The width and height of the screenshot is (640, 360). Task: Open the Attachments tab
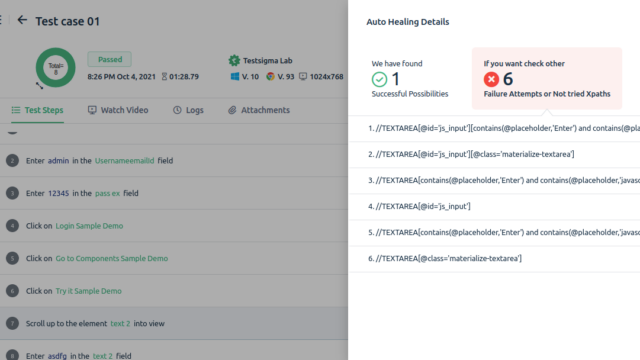pos(259,110)
